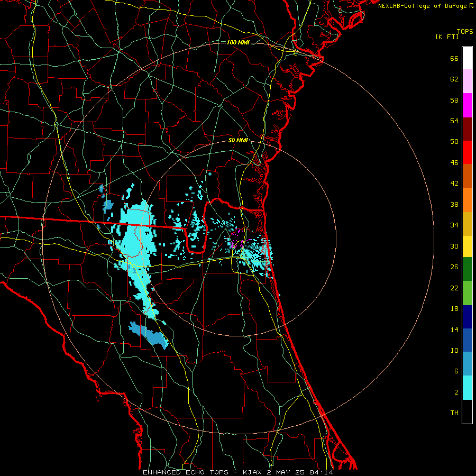The width and height of the screenshot is (476, 476).
Task: Click the dark green 26 kft swatch
Action: tap(467, 269)
